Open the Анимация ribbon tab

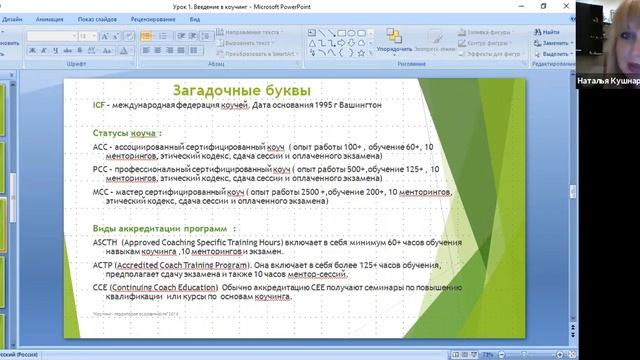[49, 19]
